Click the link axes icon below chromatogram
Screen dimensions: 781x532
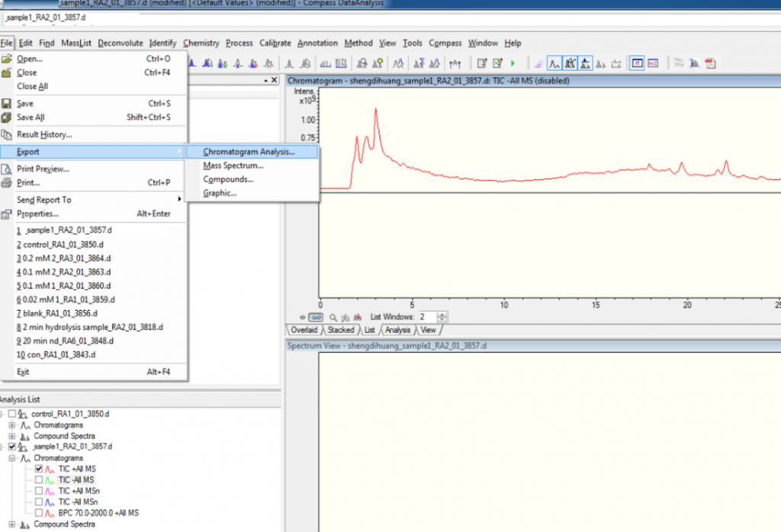pyautogui.click(x=317, y=316)
